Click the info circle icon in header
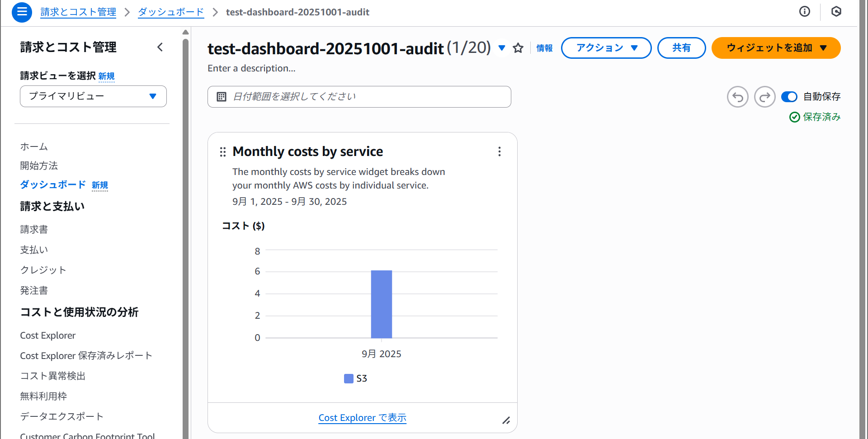The width and height of the screenshot is (868, 439). coord(804,12)
